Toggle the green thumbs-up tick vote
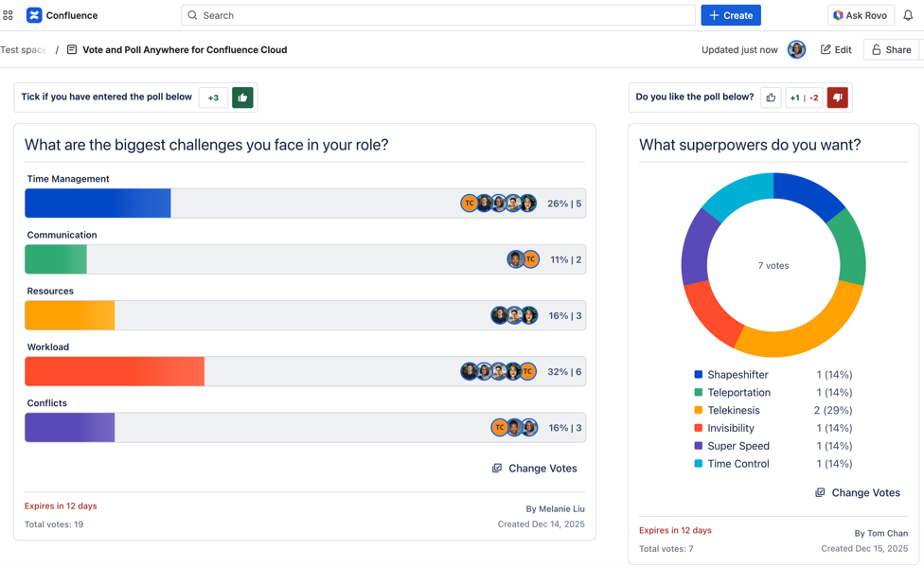The height and width of the screenshot is (568, 924). click(242, 98)
